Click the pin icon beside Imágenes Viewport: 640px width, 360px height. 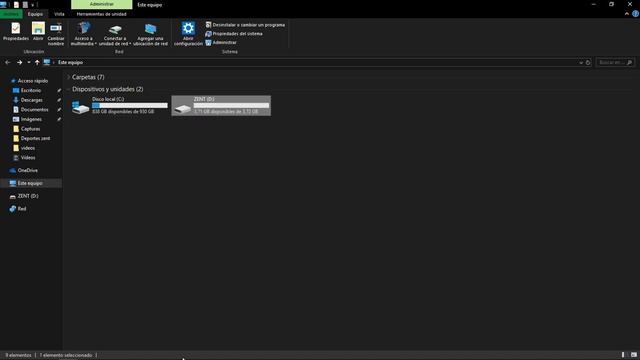click(59, 119)
